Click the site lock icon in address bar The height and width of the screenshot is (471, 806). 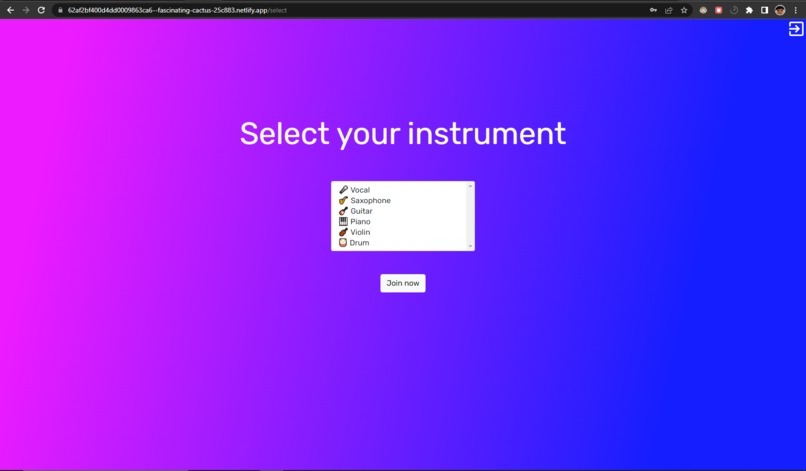point(60,10)
